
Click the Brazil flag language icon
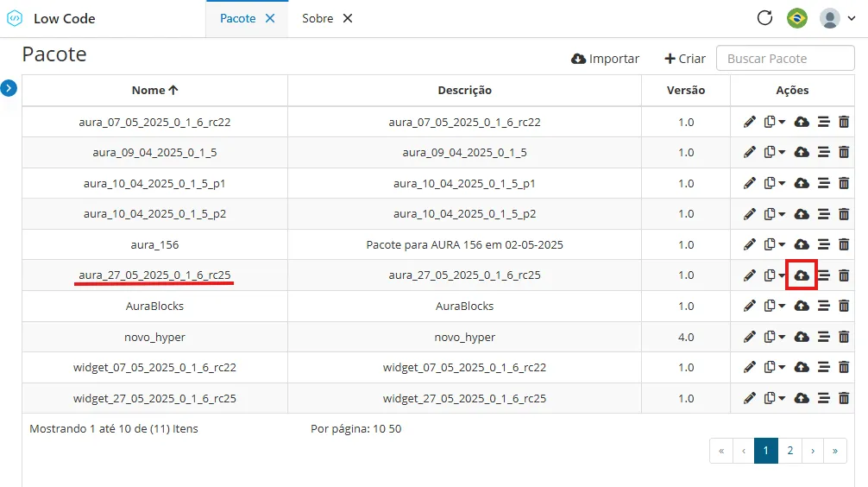[x=797, y=18]
